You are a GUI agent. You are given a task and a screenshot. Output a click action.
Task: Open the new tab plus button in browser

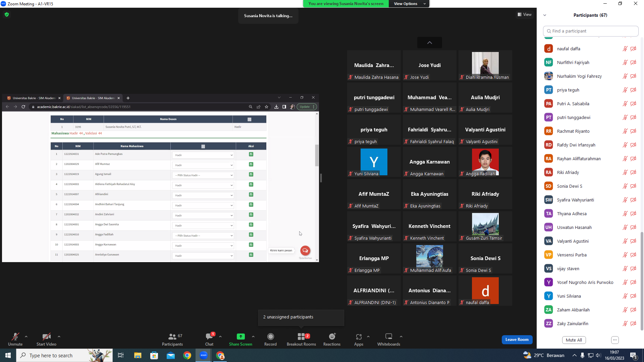tap(128, 98)
